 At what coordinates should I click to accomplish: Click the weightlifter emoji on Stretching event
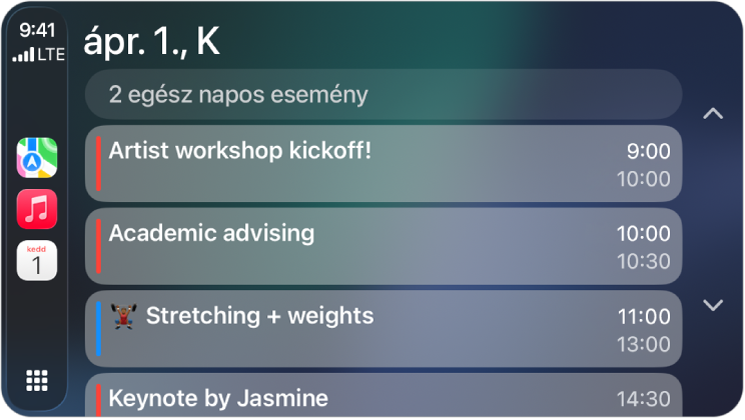click(123, 317)
